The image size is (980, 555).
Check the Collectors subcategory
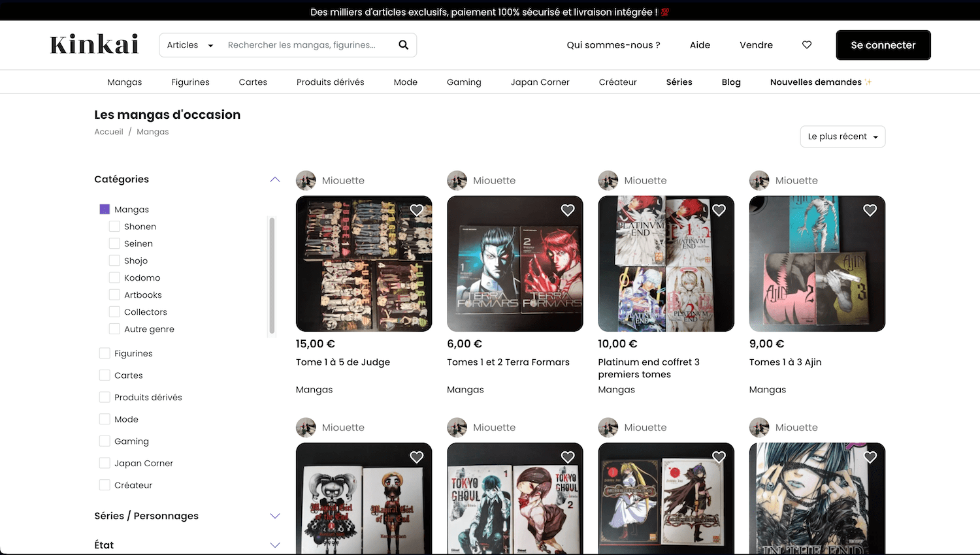[114, 312]
